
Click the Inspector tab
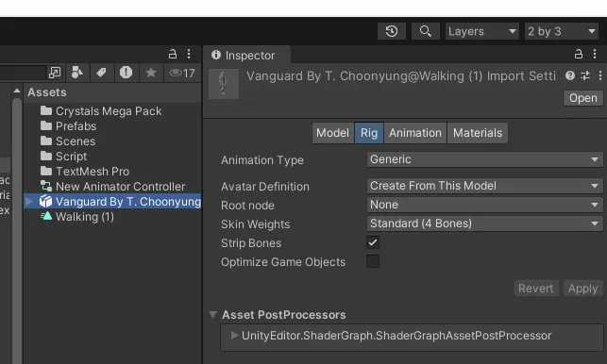pyautogui.click(x=246, y=56)
